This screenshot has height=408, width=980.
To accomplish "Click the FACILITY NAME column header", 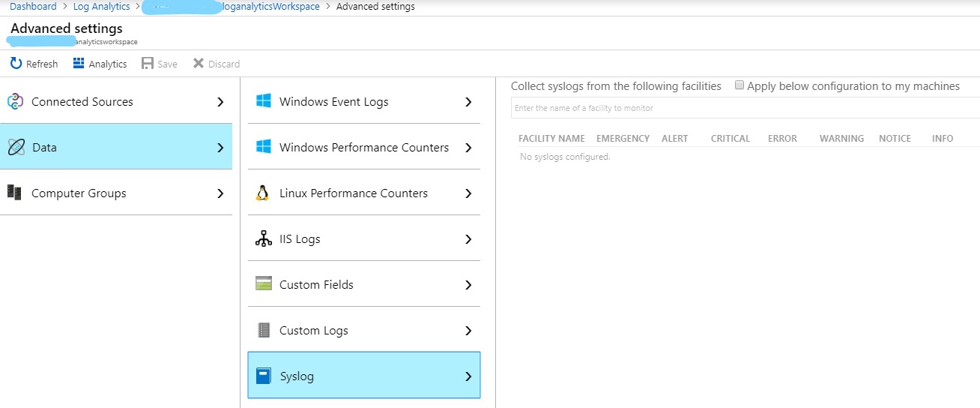I will [551, 138].
